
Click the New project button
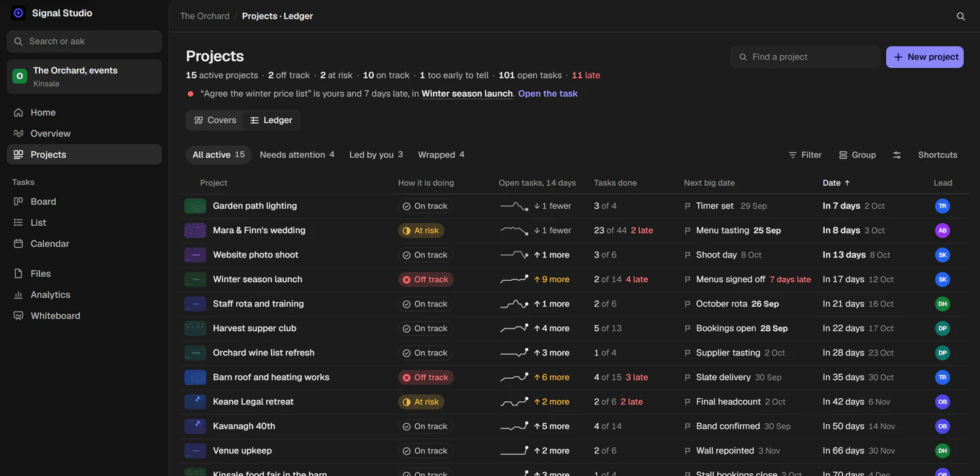tap(925, 57)
